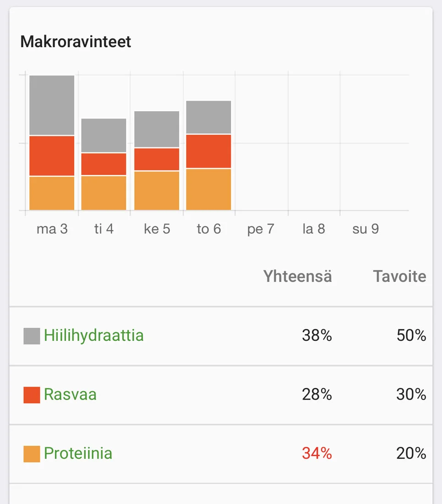Select the pe 7 axis label
This screenshot has width=442, height=504.
261,229
